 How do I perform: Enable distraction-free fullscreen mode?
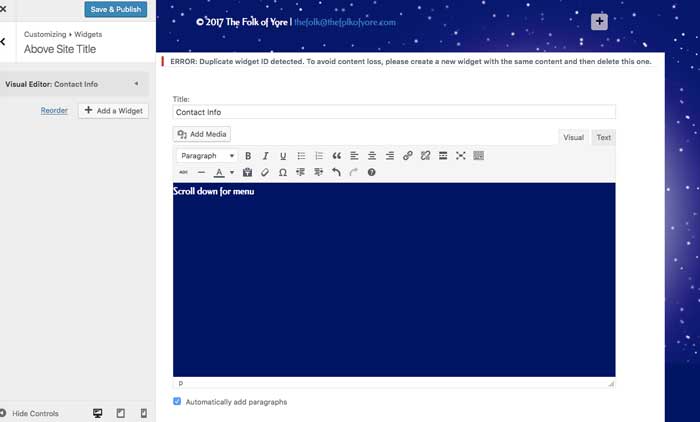[x=461, y=156]
